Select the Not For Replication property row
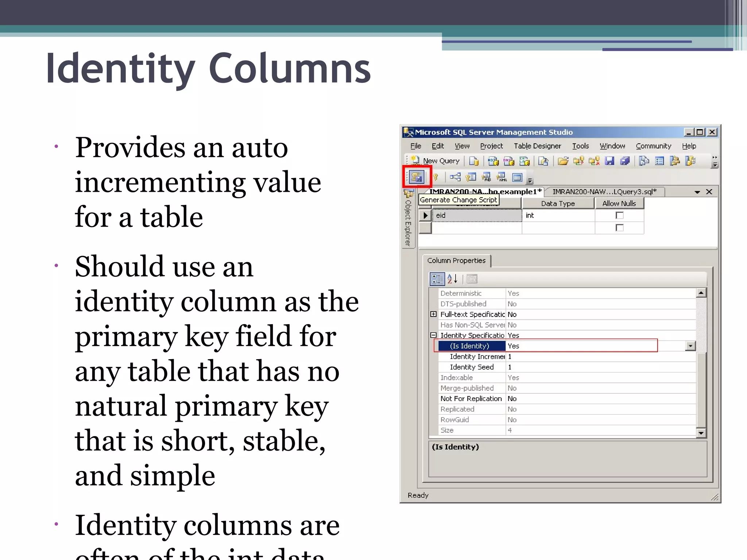This screenshot has width=747, height=560. [567, 399]
